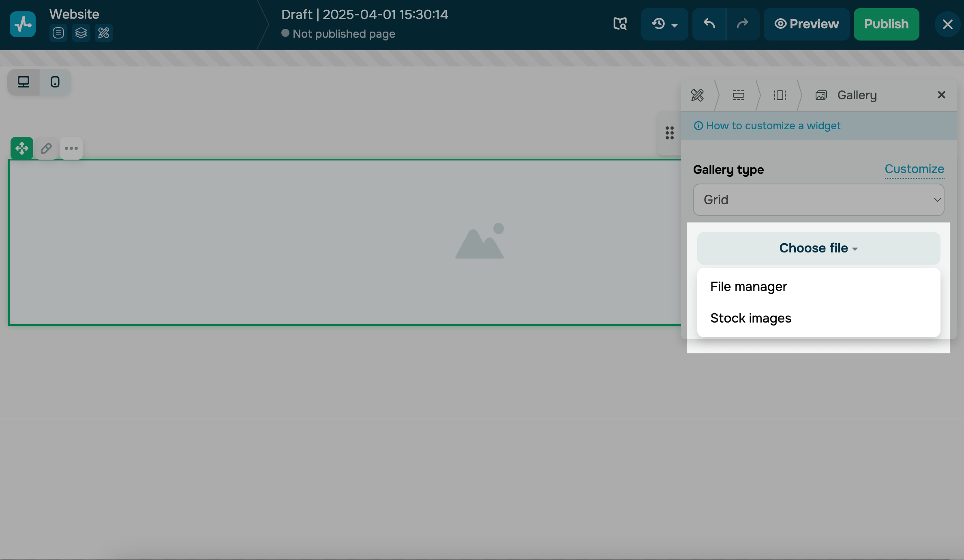
Task: Expand the Gallery type Grid dropdown
Action: pyautogui.click(x=818, y=200)
